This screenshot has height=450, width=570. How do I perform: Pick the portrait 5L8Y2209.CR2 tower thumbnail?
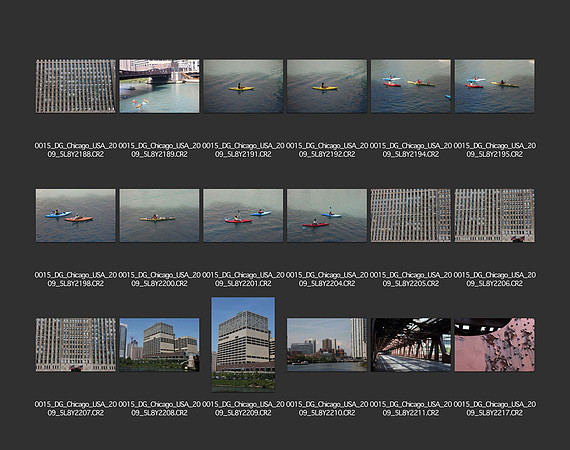(x=243, y=345)
